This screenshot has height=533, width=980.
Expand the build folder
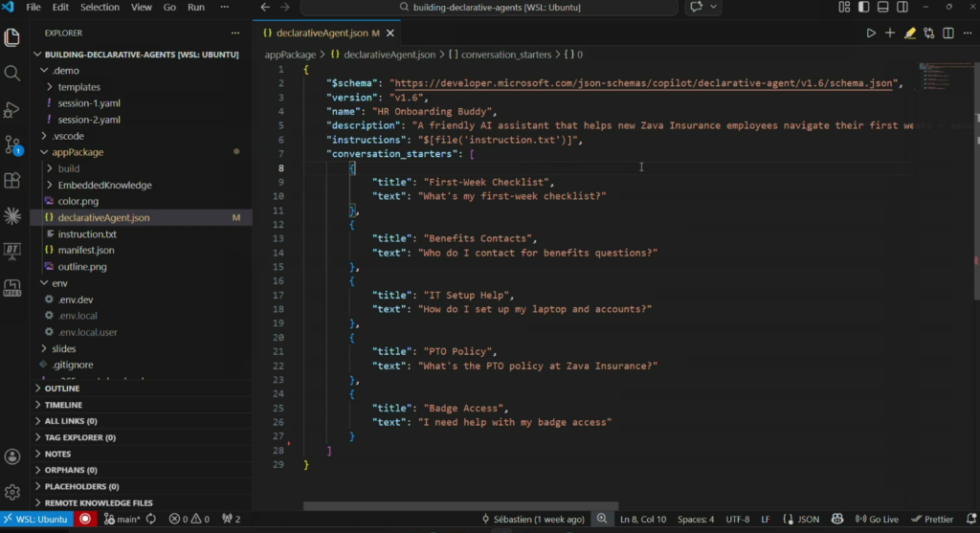point(68,168)
